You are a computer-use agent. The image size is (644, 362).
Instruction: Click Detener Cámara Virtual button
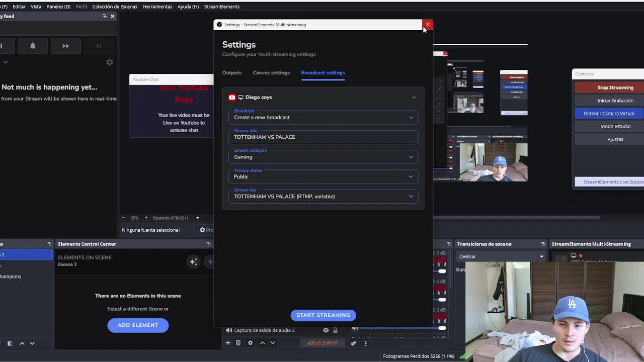609,114
